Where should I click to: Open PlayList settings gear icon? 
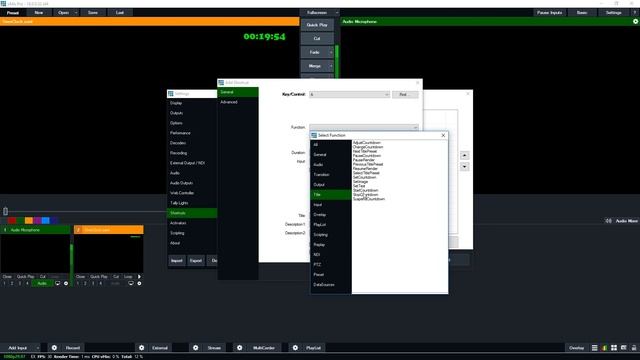[295, 348]
